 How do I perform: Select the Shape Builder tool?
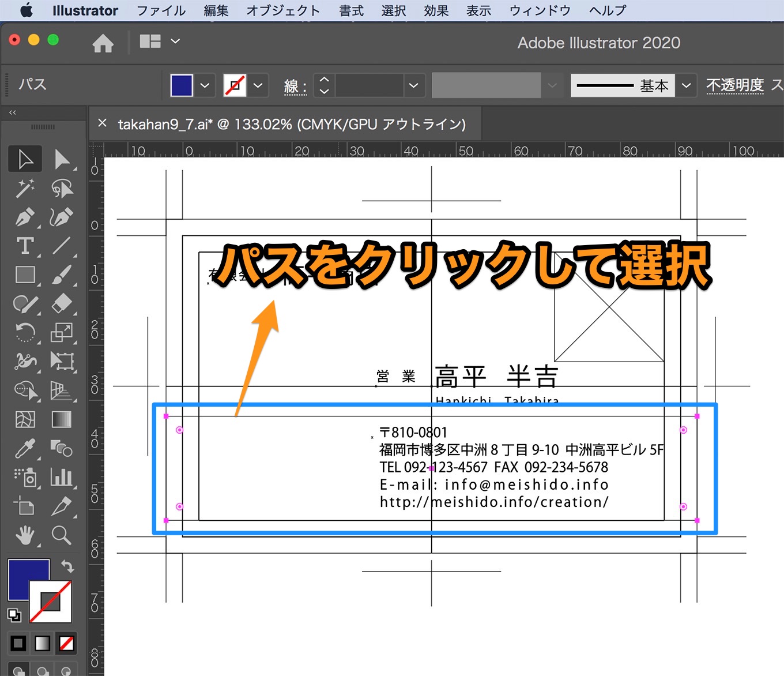(25, 390)
